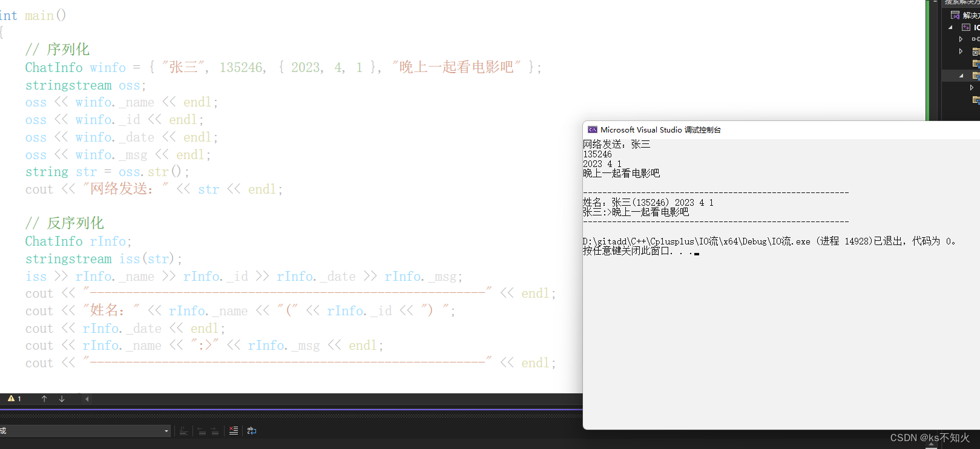Click the '// 反序列化' comment line
Screen dimensions: 980x449
click(x=65, y=223)
